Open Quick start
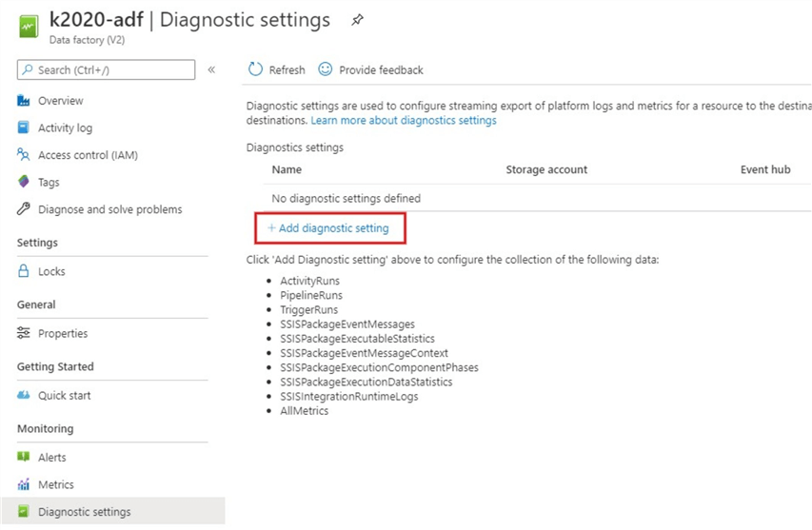 click(x=64, y=396)
